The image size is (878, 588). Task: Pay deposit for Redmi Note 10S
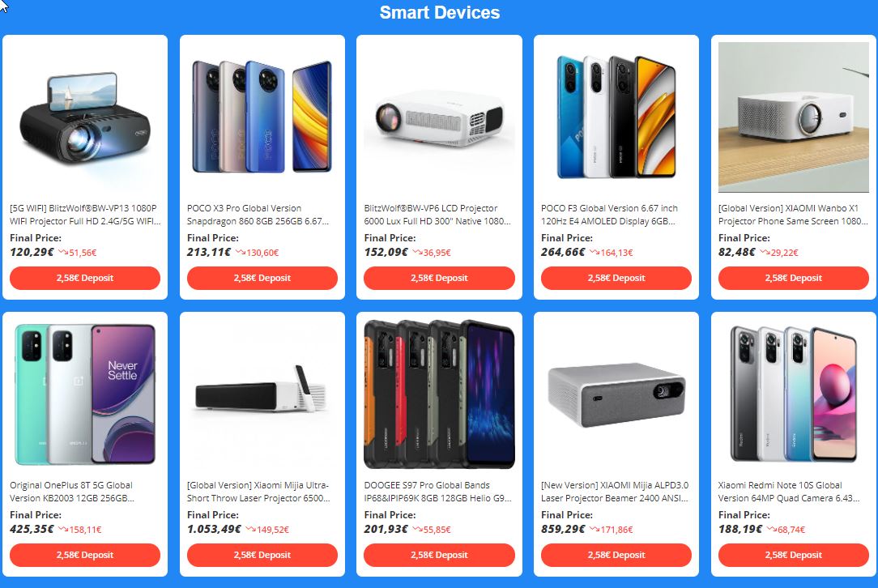794,555
